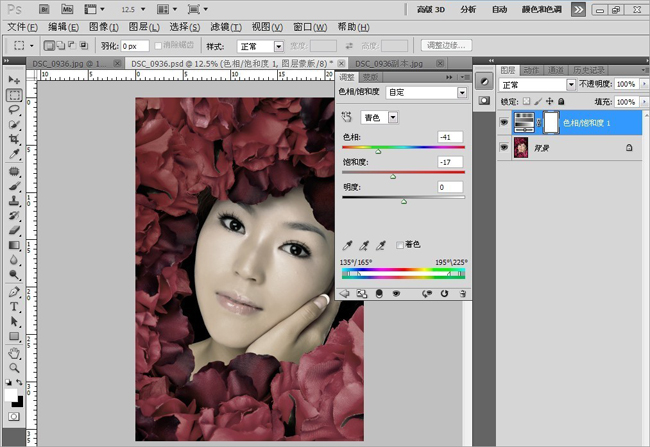Select the Crop tool
Image resolution: width=650 pixels, height=447 pixels.
point(14,139)
